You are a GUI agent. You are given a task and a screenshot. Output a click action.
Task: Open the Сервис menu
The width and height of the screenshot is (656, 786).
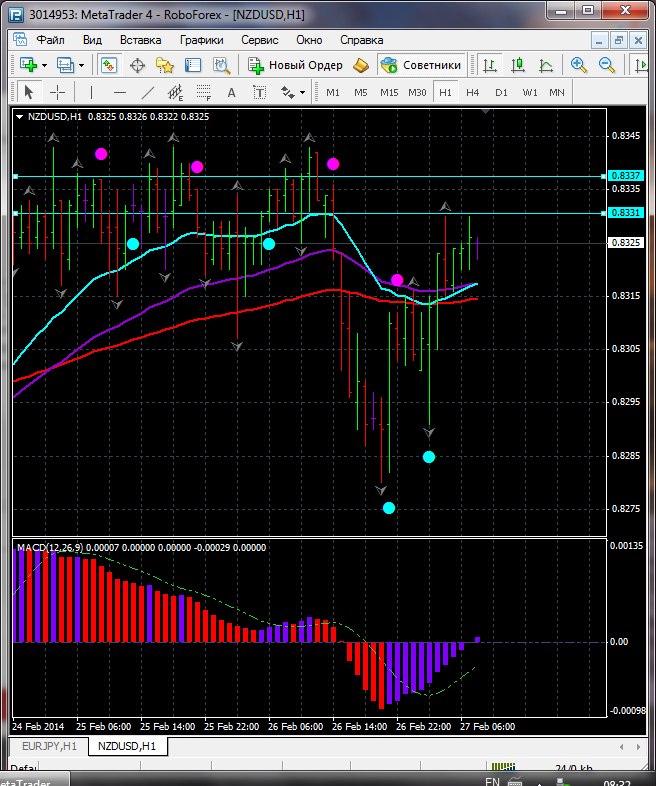[260, 40]
